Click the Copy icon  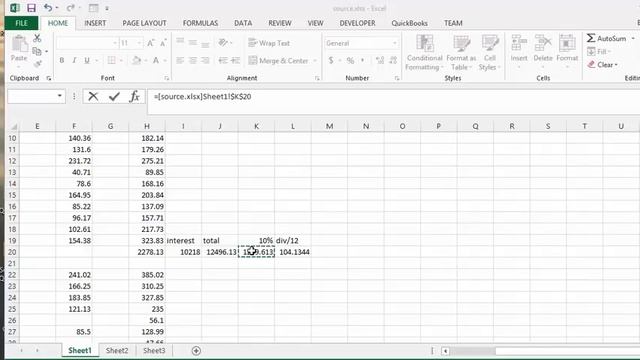coord(37,51)
